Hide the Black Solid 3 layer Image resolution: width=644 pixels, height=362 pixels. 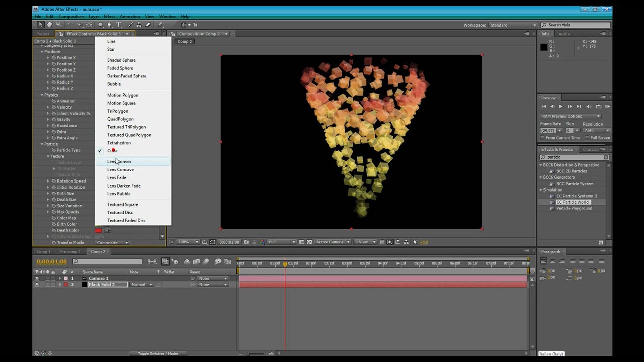click(x=37, y=285)
